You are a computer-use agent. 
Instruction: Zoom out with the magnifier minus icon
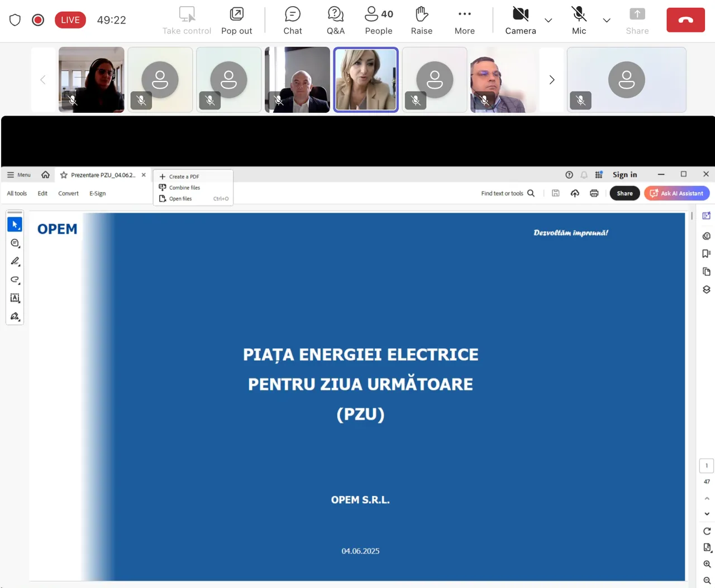(x=707, y=581)
